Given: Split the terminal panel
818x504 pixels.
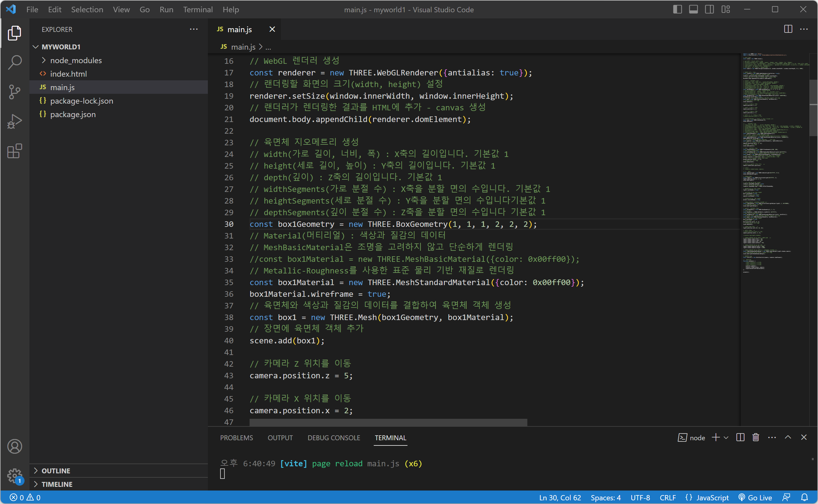Looking at the screenshot, I should pyautogui.click(x=740, y=438).
